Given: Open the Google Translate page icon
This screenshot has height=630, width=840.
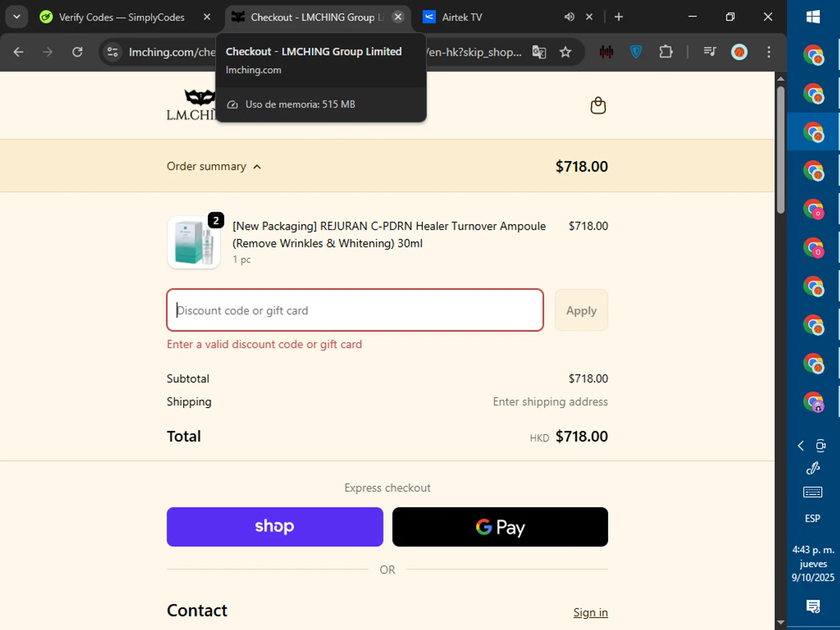Looking at the screenshot, I should click(539, 52).
